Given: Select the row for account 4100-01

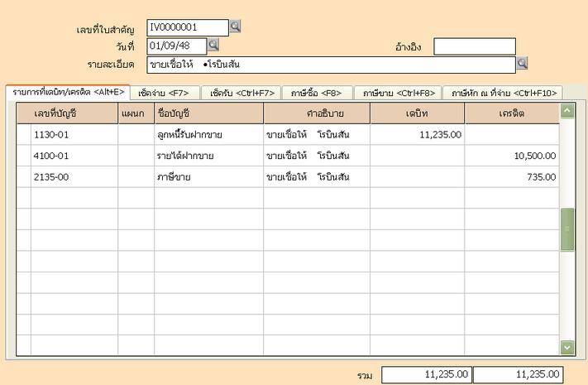Looking at the screenshot, I should (74, 155).
